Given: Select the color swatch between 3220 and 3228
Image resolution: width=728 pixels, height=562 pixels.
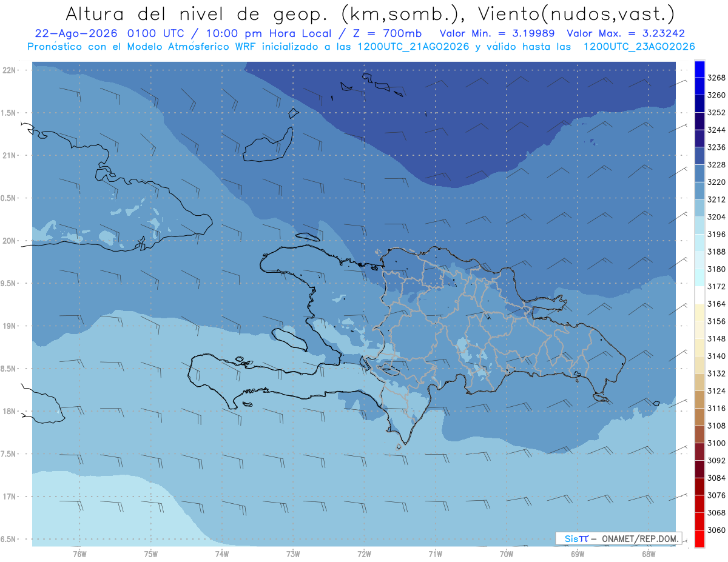Looking at the screenshot, I should tap(699, 173).
